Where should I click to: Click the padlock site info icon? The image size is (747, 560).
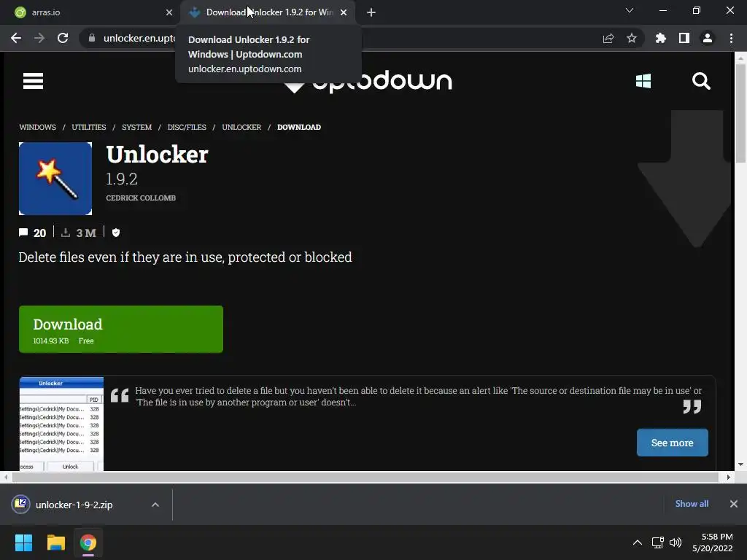[92, 38]
